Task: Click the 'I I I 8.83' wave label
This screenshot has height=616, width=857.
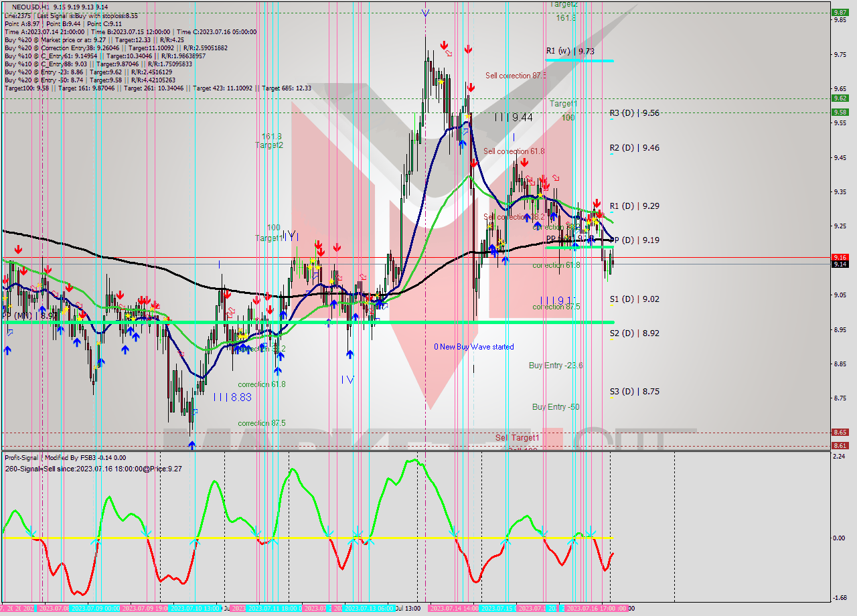Action: [x=232, y=397]
